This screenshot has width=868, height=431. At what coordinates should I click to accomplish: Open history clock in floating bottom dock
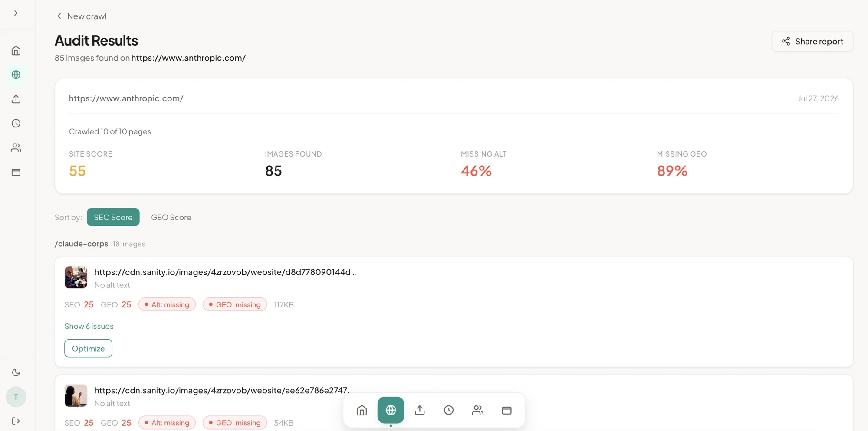[x=449, y=410]
